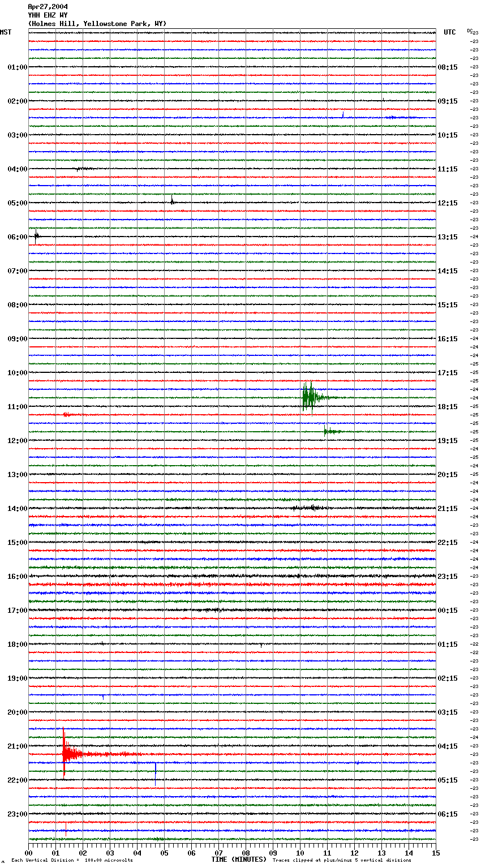The image size is (481, 868).
Task: Click the UTC column header
Action: tap(449, 32)
